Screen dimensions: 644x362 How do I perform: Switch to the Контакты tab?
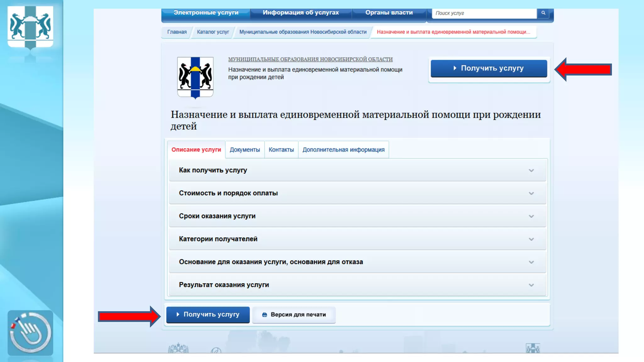click(x=281, y=150)
